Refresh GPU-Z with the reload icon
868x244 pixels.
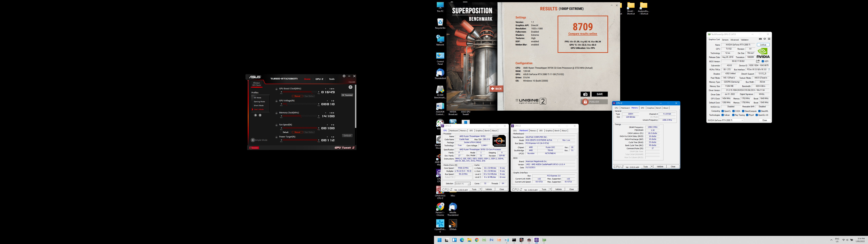pos(765,39)
